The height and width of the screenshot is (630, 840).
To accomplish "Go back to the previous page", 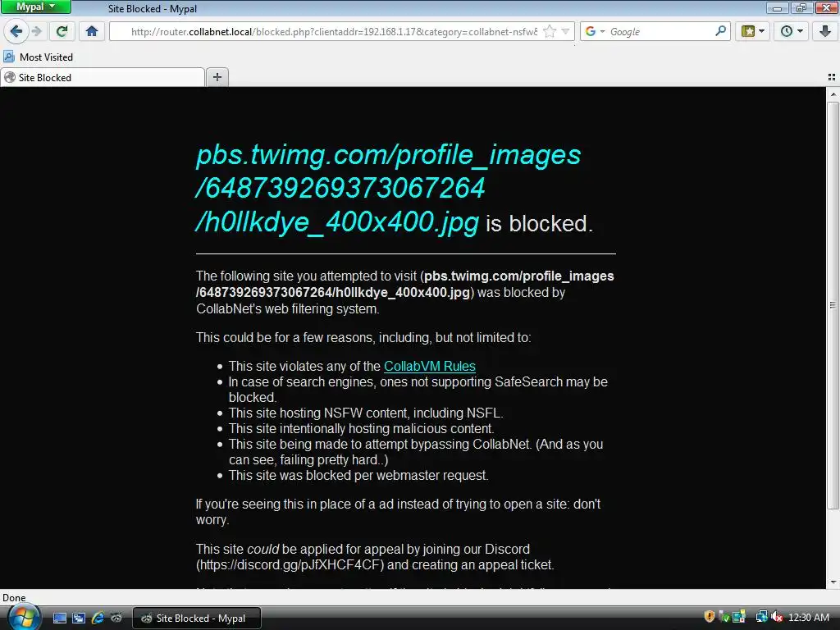I will 16,32.
